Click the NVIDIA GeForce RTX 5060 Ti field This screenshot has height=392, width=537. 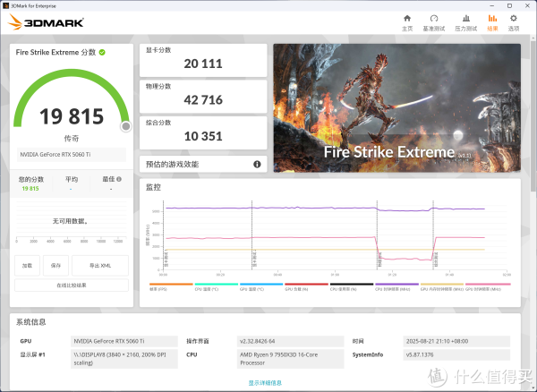pos(71,155)
